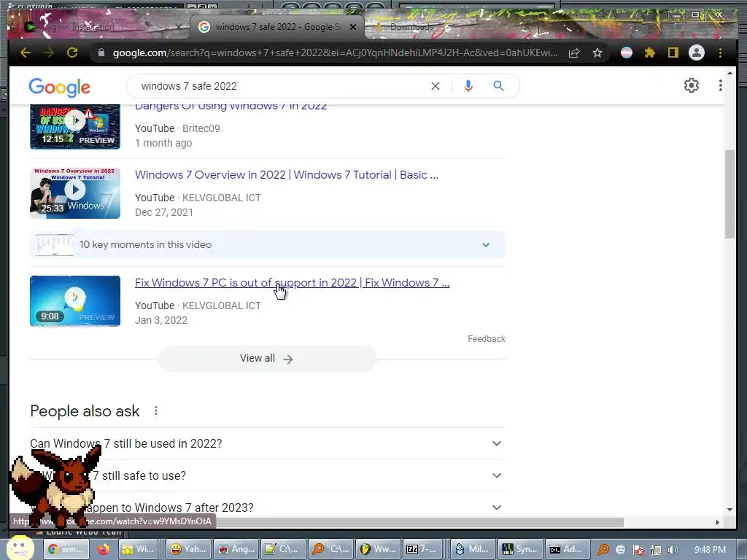The image size is (747, 560).
Task: Open the Yah... messenger taskbar button
Action: click(x=189, y=549)
